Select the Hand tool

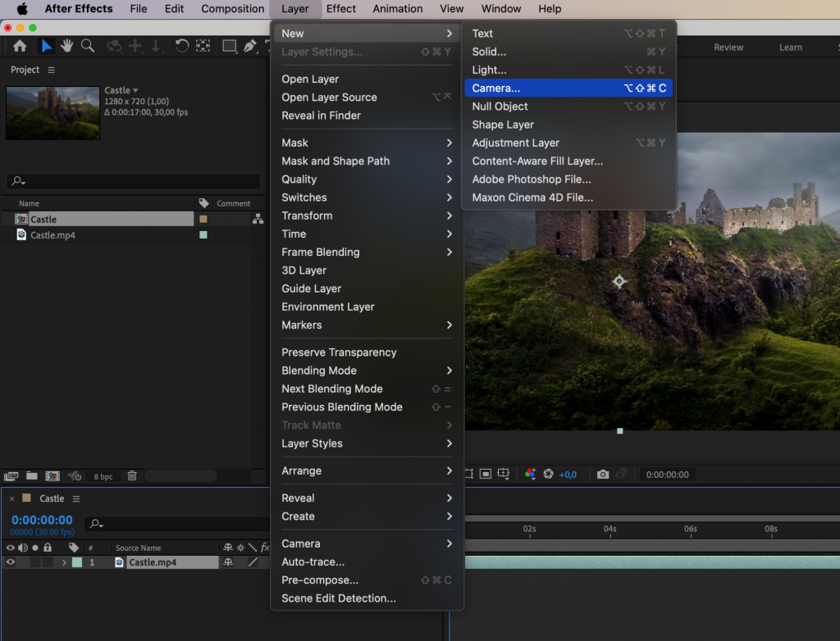coord(66,47)
